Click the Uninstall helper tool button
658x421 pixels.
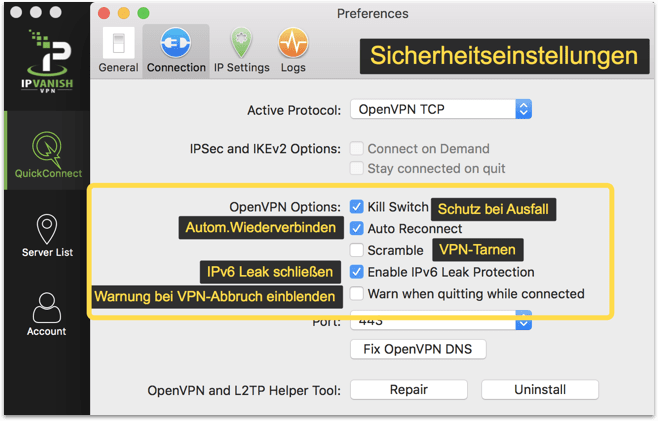pos(539,389)
